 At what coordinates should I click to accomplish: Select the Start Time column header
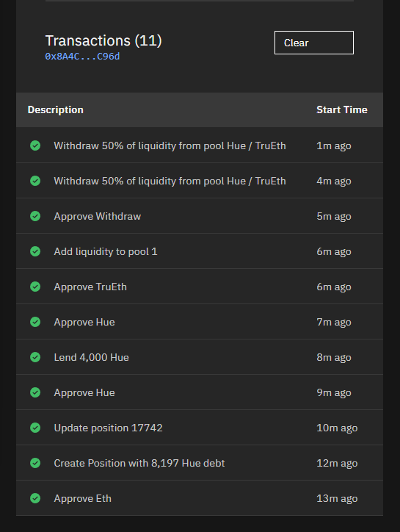point(342,110)
